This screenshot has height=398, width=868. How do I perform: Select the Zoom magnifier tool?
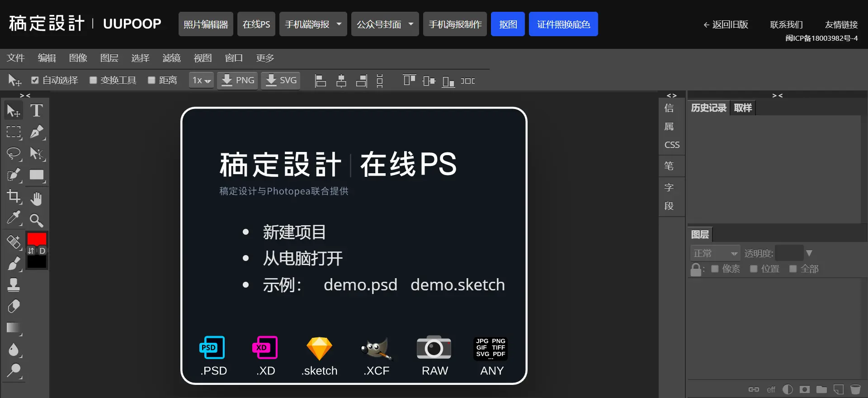37,220
